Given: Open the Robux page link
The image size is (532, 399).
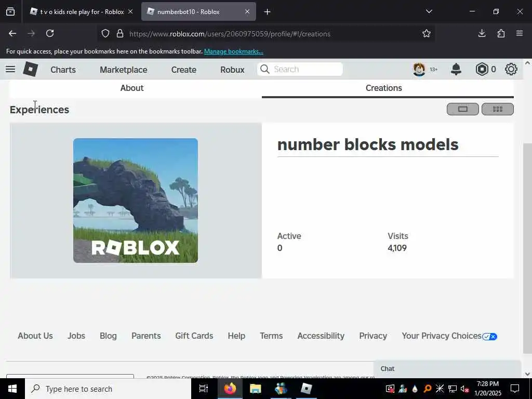Looking at the screenshot, I should pyautogui.click(x=232, y=70).
